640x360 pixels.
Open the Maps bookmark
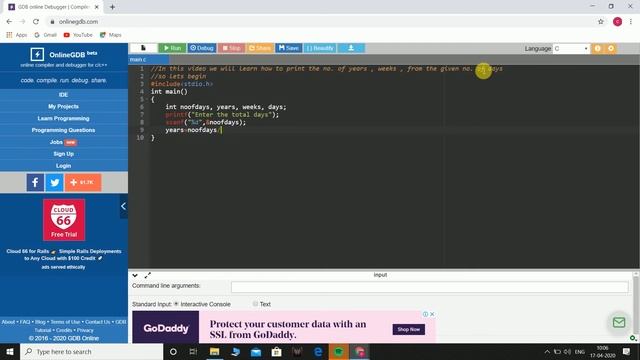[111, 35]
